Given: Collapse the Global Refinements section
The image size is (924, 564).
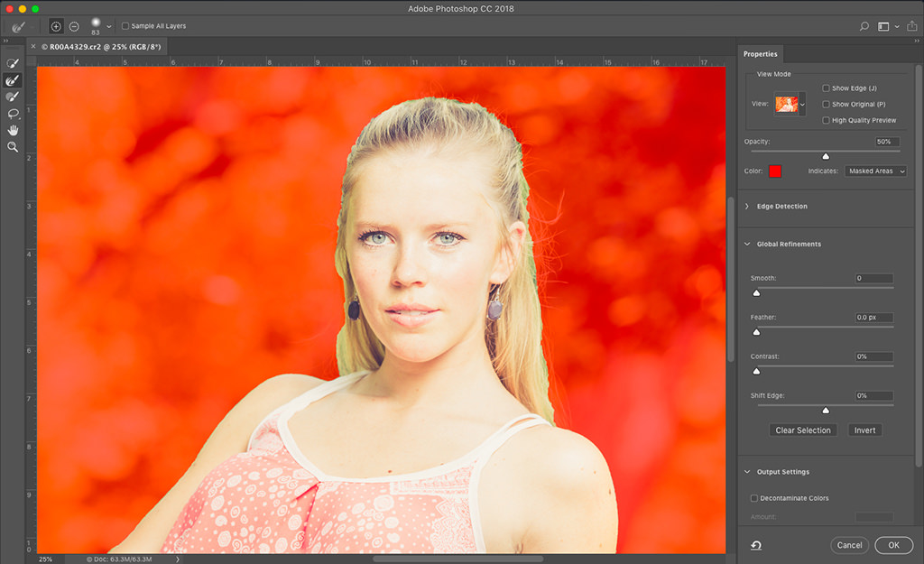Looking at the screenshot, I should point(747,244).
